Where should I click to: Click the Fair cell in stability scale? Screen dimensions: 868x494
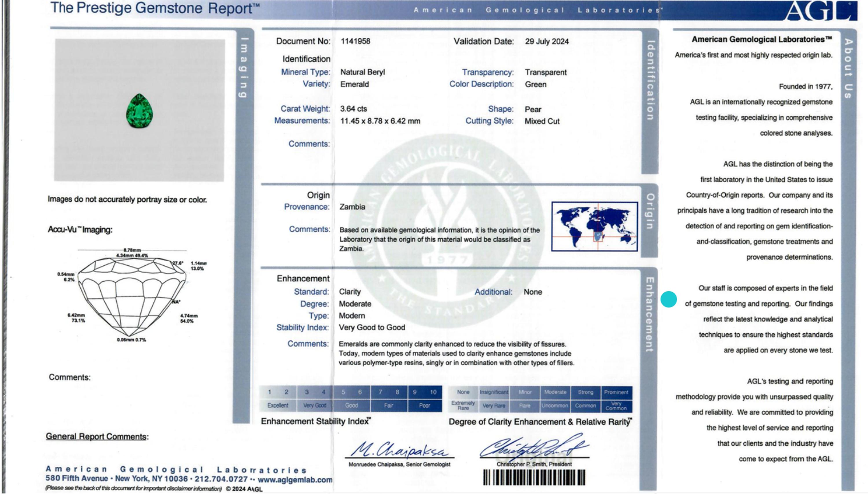(x=389, y=405)
